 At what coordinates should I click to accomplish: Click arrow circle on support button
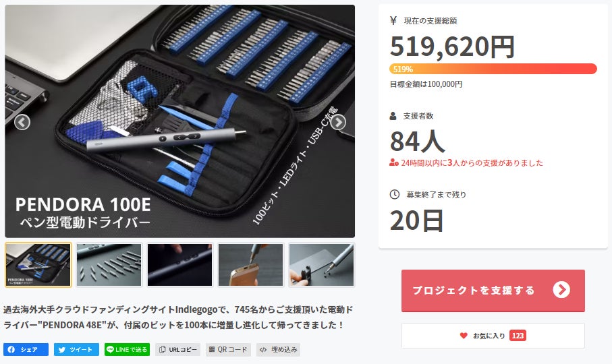click(x=561, y=290)
